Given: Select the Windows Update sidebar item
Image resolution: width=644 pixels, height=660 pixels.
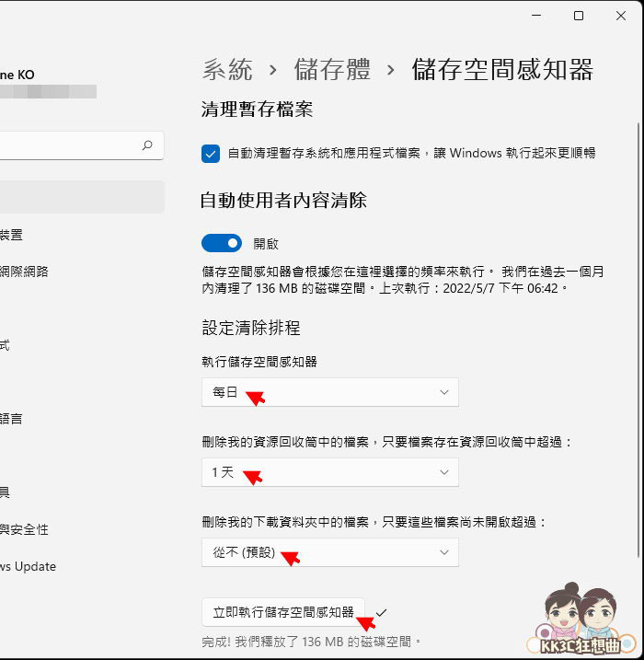Looking at the screenshot, I should pos(29,566).
